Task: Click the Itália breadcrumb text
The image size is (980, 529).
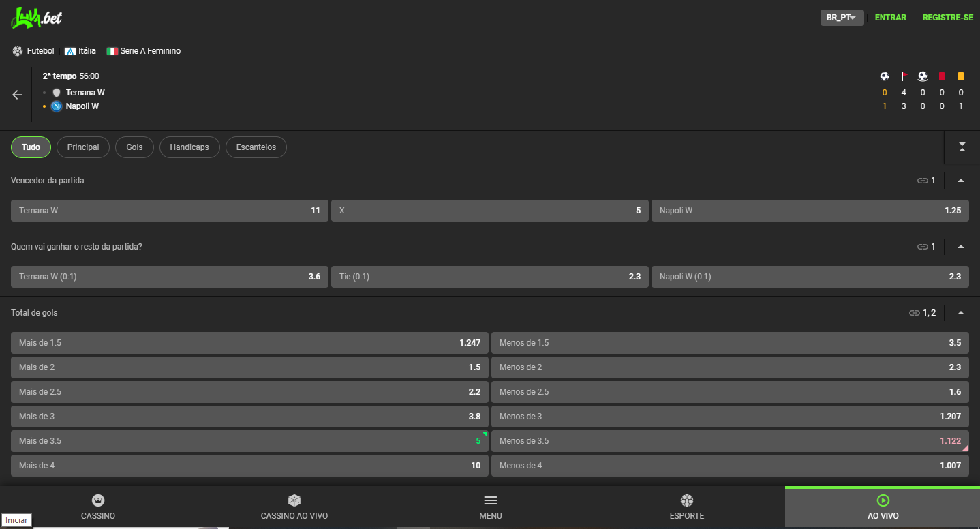Action: pyautogui.click(x=87, y=51)
